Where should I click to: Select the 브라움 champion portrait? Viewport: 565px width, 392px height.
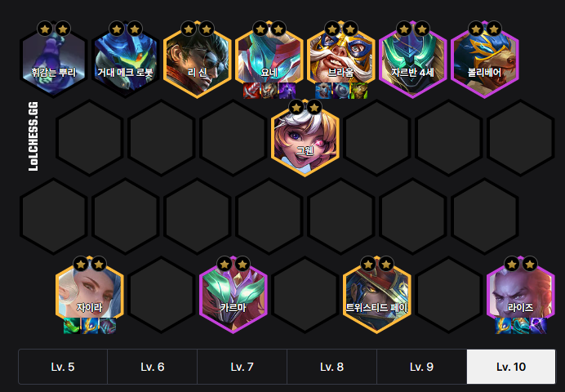pyautogui.click(x=340, y=60)
